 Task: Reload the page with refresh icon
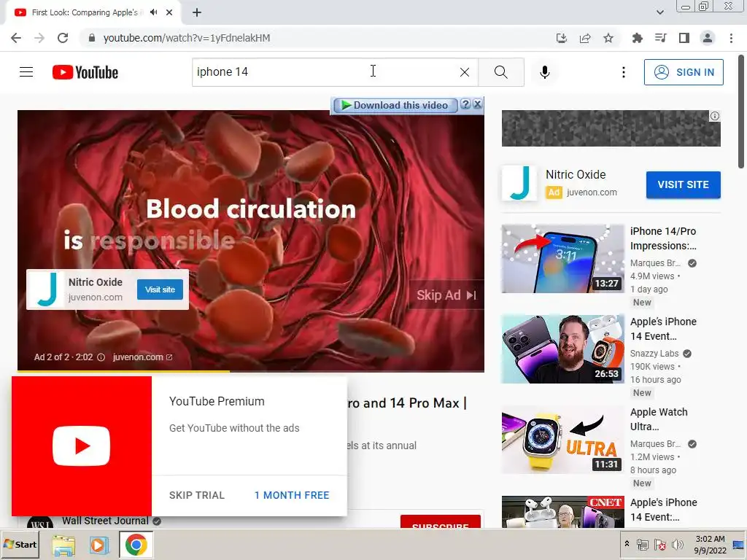pyautogui.click(x=63, y=38)
